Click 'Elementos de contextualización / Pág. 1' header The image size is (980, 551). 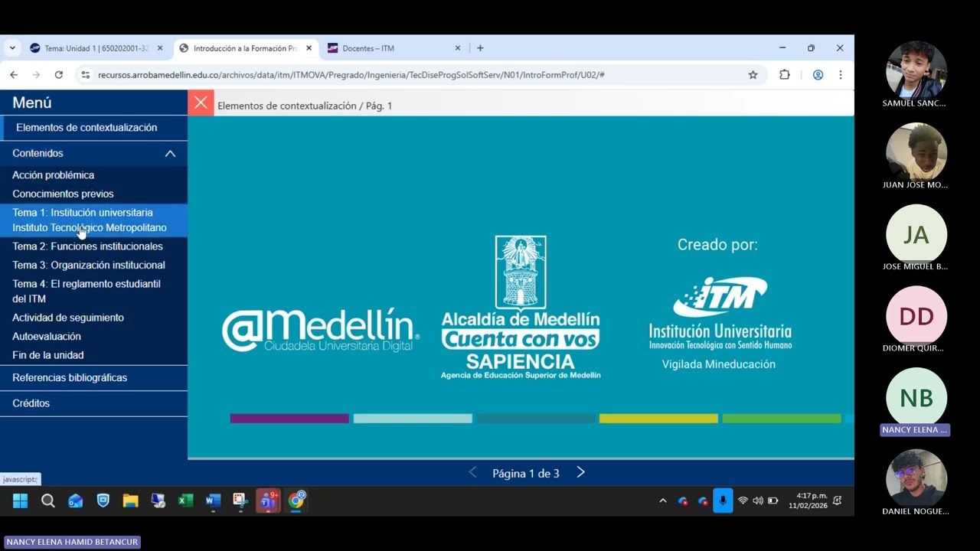[x=305, y=106]
